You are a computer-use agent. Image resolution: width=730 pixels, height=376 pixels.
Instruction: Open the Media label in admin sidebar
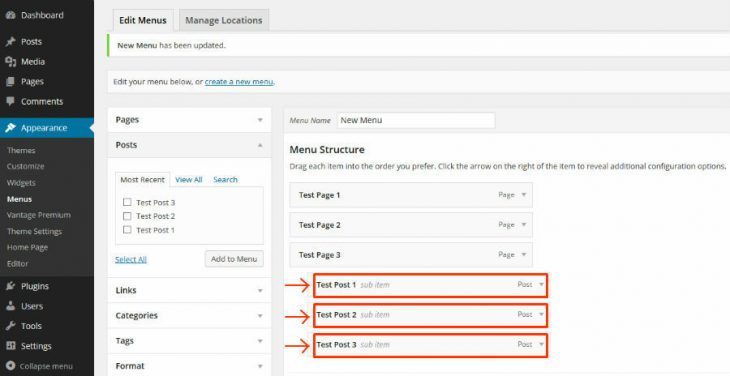coord(33,62)
